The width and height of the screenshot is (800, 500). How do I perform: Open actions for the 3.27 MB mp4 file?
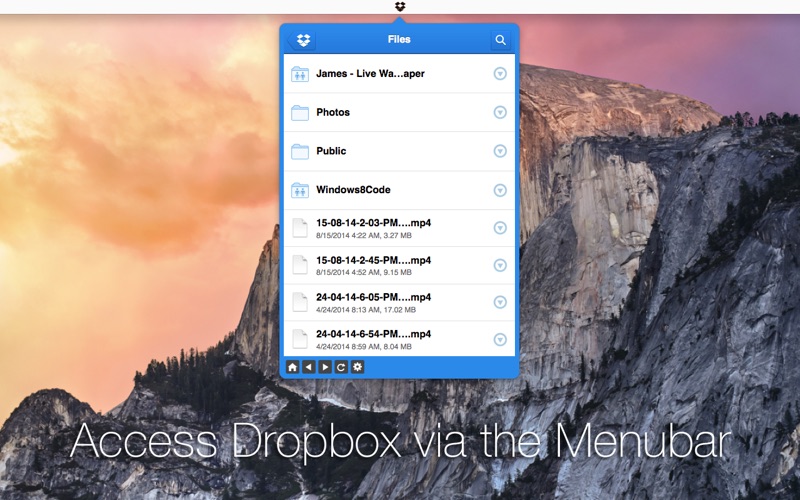coord(500,228)
